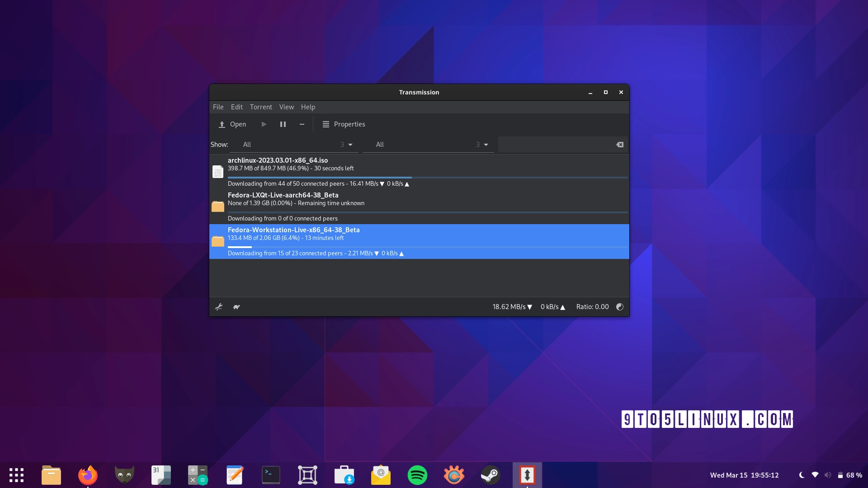This screenshot has height=488, width=868.
Task: Open Transmission from the taskbar dock
Action: point(527,475)
